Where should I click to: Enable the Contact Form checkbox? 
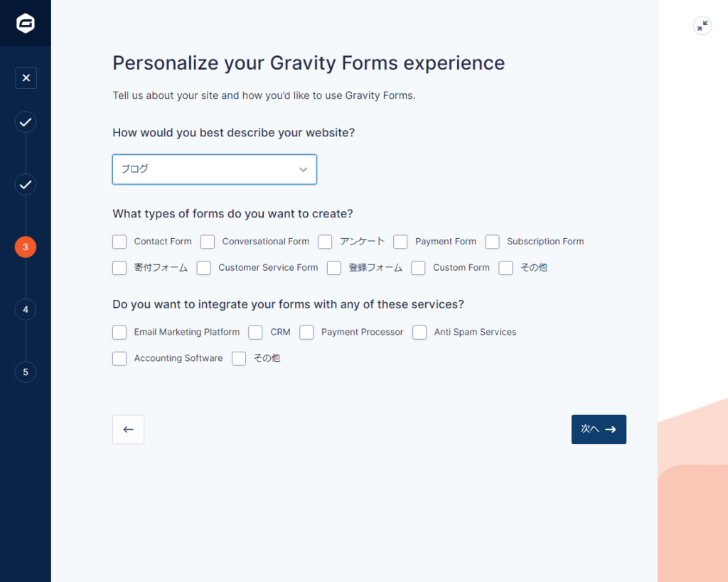119,242
